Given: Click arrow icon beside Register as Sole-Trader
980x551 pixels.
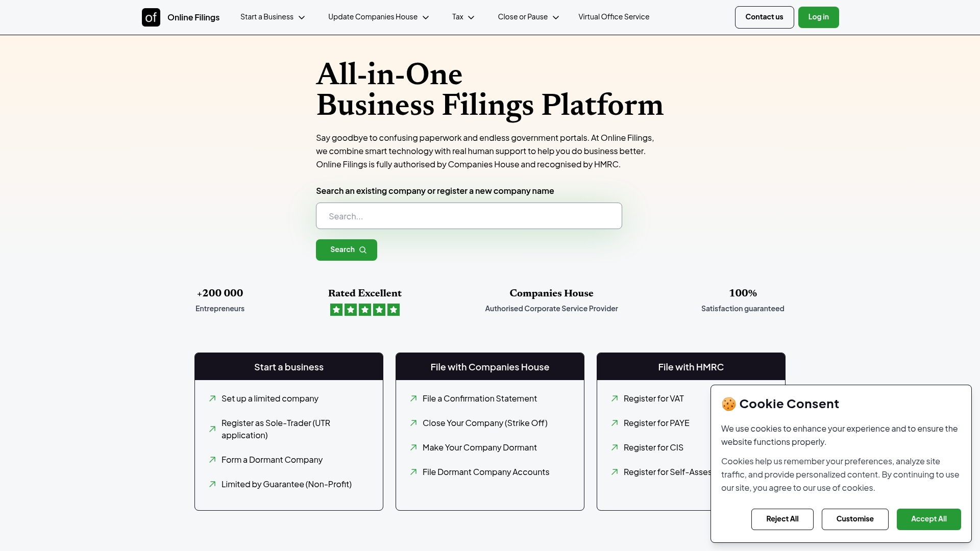Looking at the screenshot, I should [212, 429].
